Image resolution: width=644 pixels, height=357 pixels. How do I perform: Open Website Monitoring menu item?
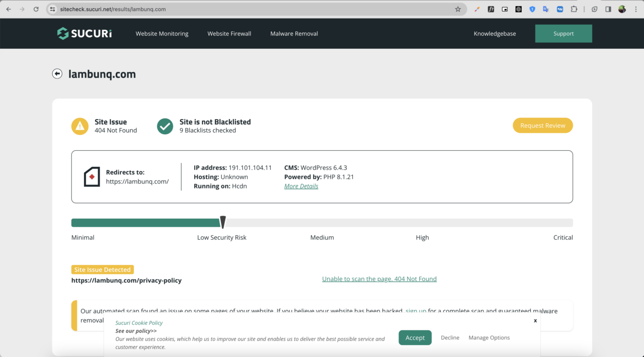pyautogui.click(x=162, y=34)
